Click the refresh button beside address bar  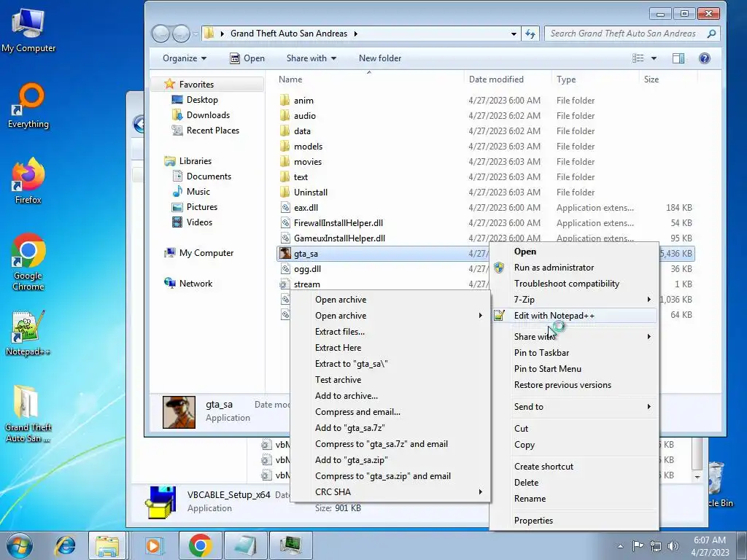pyautogui.click(x=530, y=34)
